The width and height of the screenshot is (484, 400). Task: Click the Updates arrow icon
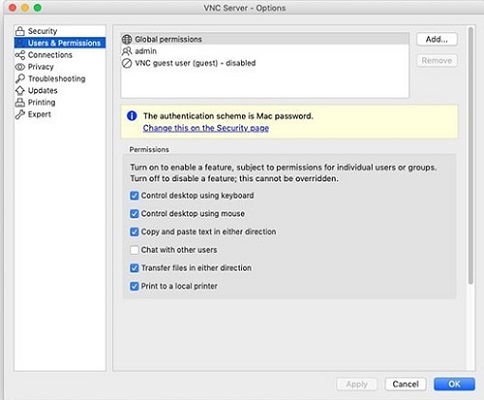[x=20, y=90]
